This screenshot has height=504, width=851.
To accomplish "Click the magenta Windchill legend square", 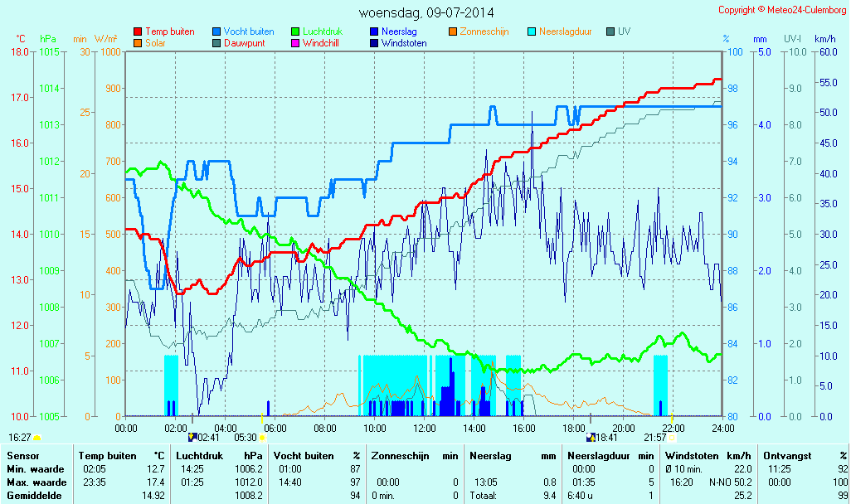I will tap(295, 42).
